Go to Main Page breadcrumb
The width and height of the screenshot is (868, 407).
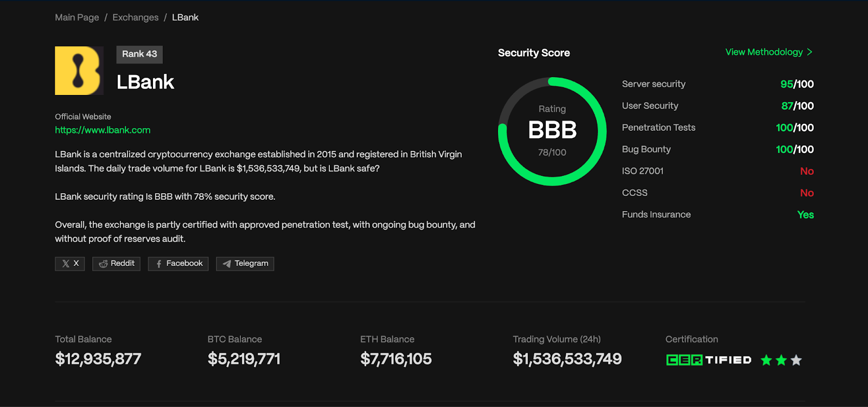[x=77, y=17]
